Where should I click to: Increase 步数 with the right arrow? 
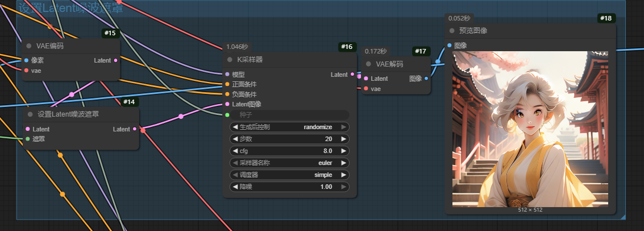click(x=343, y=139)
